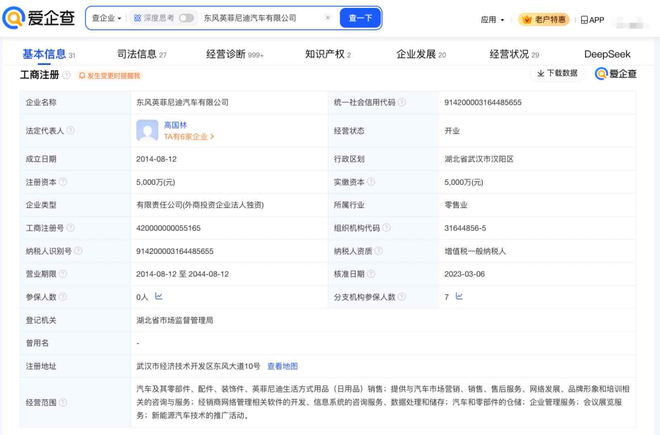
Task: Click help icon beside 分支机构参保人数
Action: 402,297
